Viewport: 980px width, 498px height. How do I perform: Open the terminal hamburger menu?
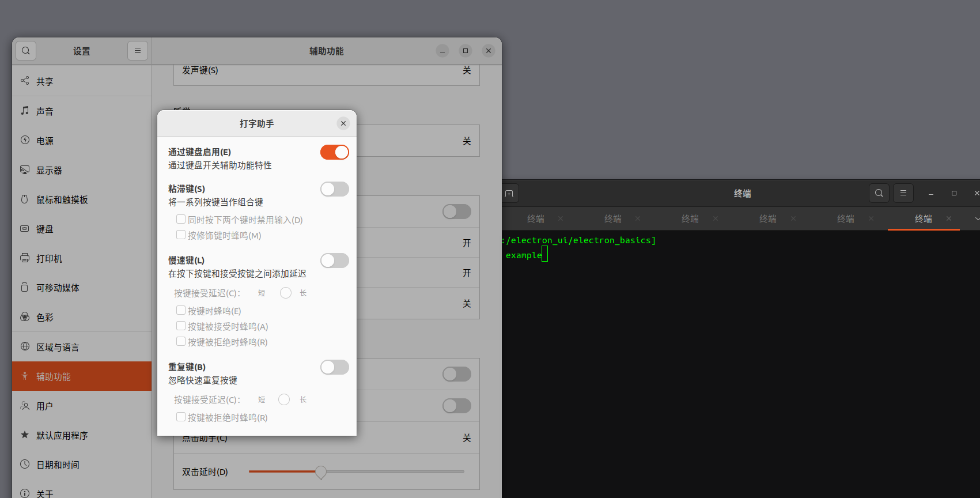click(x=903, y=193)
